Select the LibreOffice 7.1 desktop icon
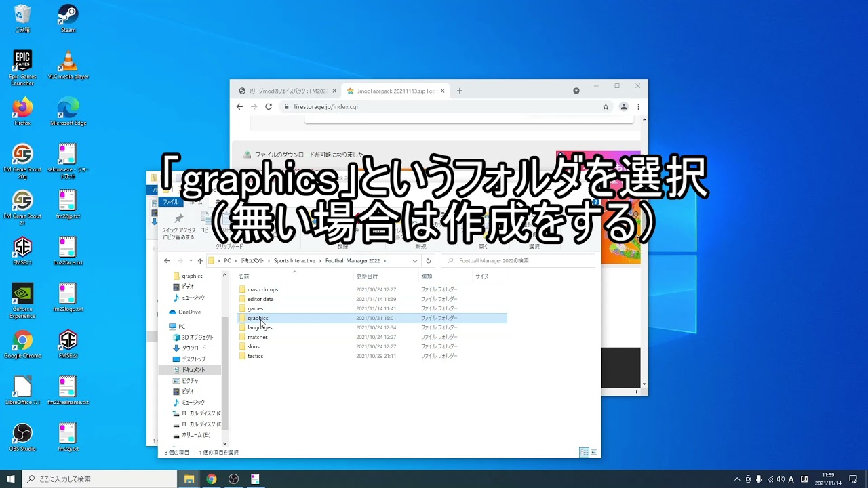The height and width of the screenshot is (488, 868). pos(22,390)
